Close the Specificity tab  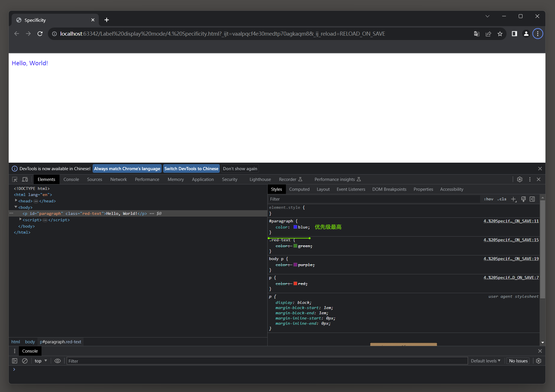click(93, 20)
